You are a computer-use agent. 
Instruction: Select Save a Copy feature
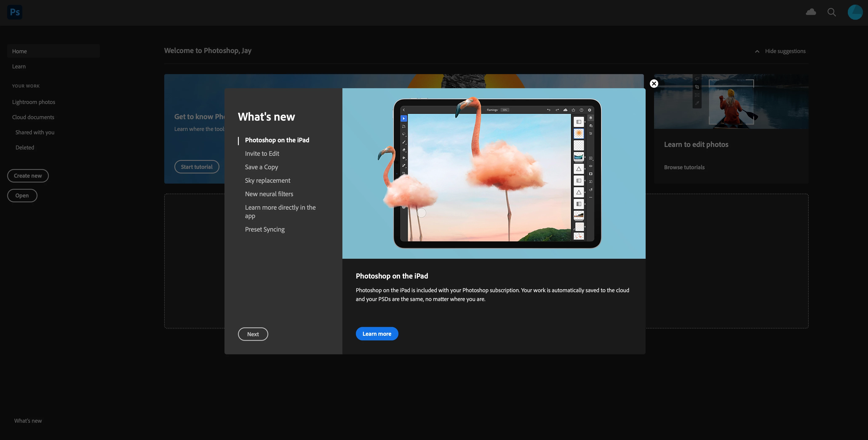pyautogui.click(x=261, y=167)
